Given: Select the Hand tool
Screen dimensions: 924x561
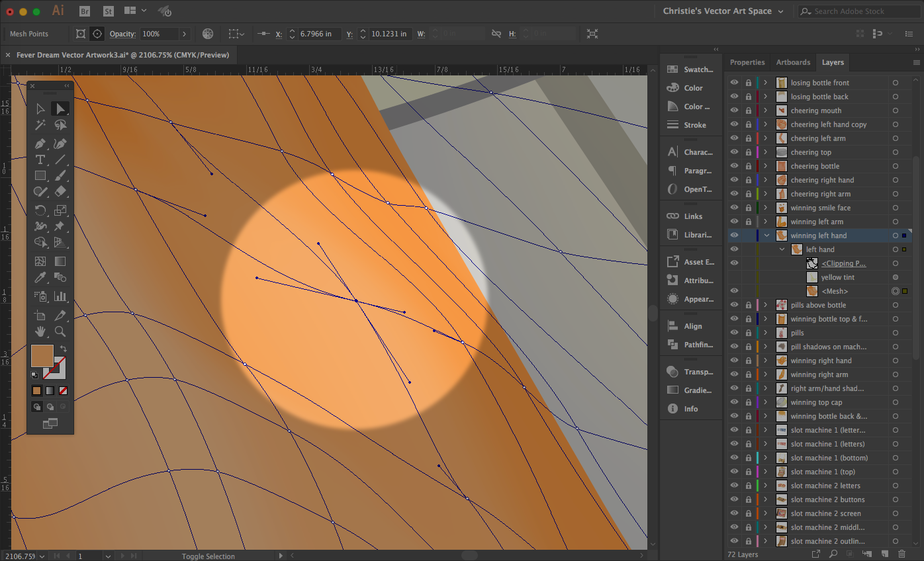Looking at the screenshot, I should (40, 331).
